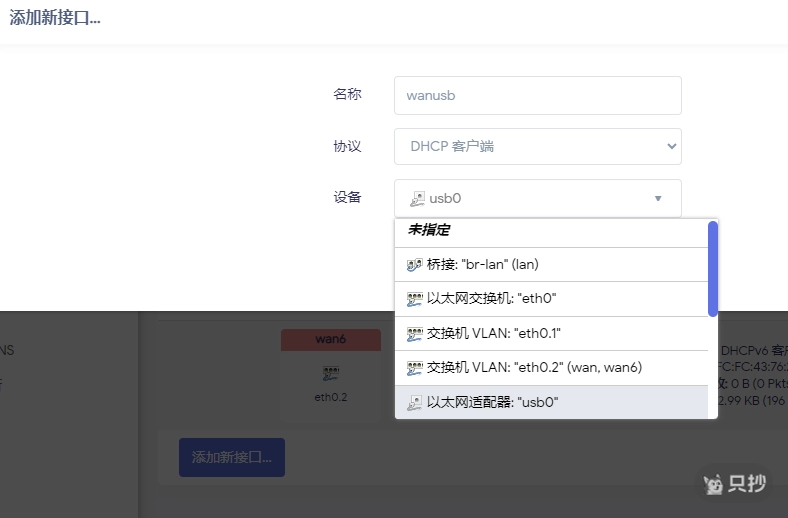Viewport: 788px width, 518px height.
Task: Select 以太网适配器 "usb0" option
Action: pos(551,402)
